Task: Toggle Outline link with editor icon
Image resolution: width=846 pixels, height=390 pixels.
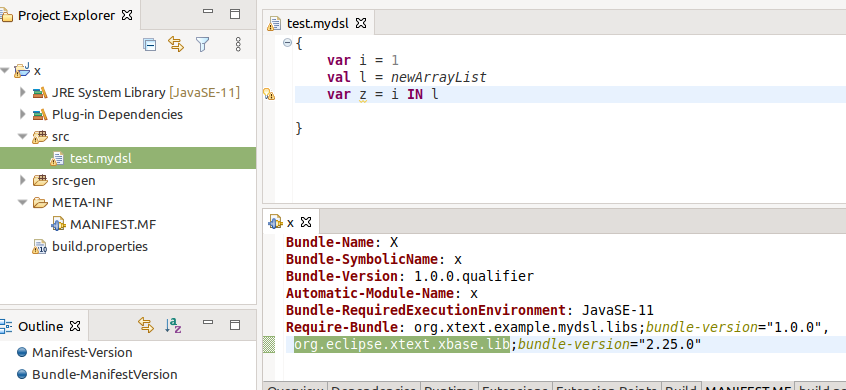Action: (146, 325)
